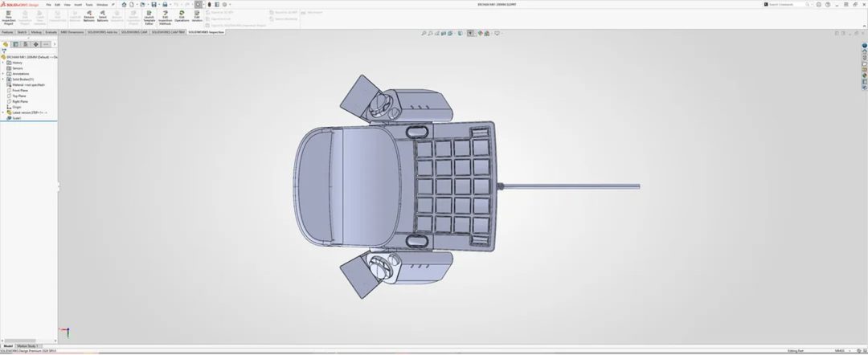The width and height of the screenshot is (868, 355).
Task: Click the New Inspection Project button
Action: point(8,17)
